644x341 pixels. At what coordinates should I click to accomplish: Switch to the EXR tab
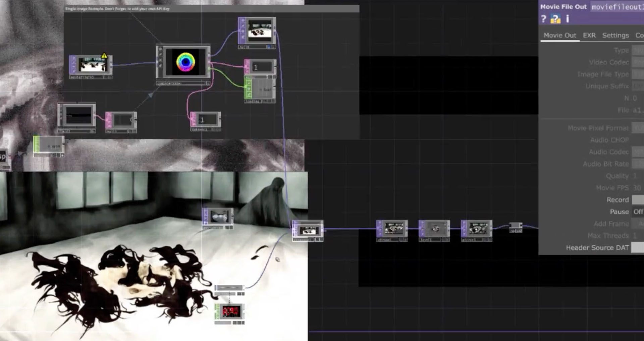click(x=589, y=36)
